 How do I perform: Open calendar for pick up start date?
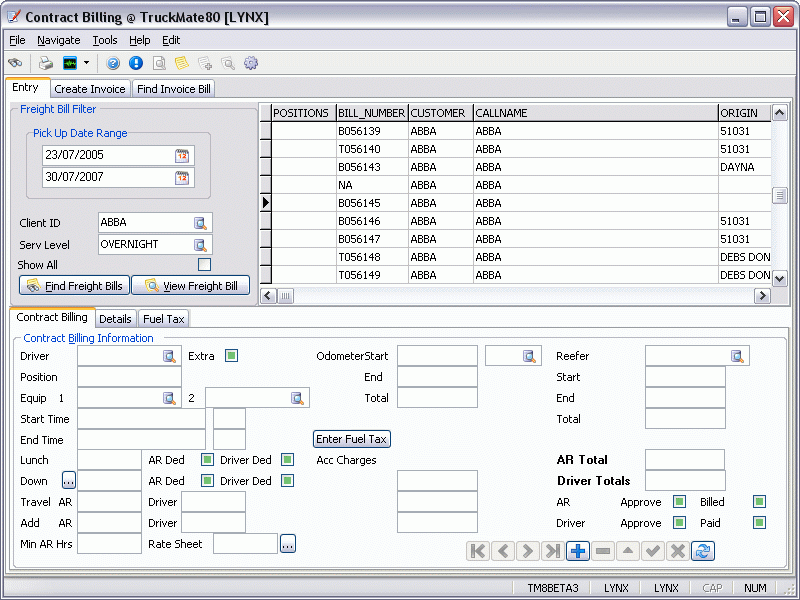(182, 155)
